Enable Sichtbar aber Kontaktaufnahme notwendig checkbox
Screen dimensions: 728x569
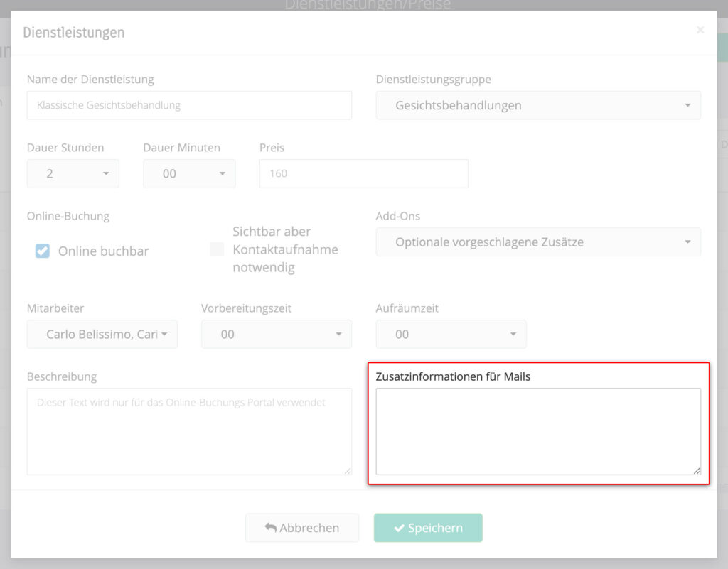click(x=217, y=249)
